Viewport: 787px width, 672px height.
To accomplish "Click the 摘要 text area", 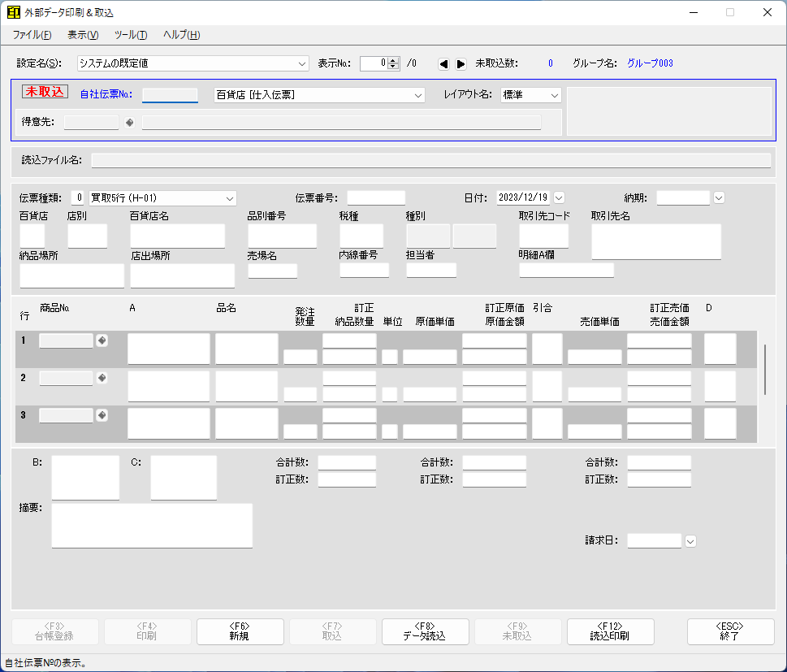I will pyautogui.click(x=152, y=526).
